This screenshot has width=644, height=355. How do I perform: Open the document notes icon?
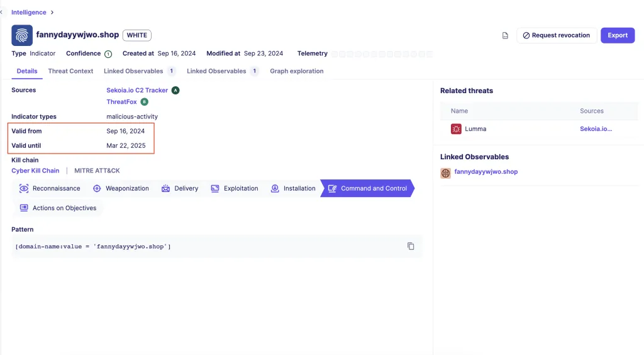pos(505,36)
